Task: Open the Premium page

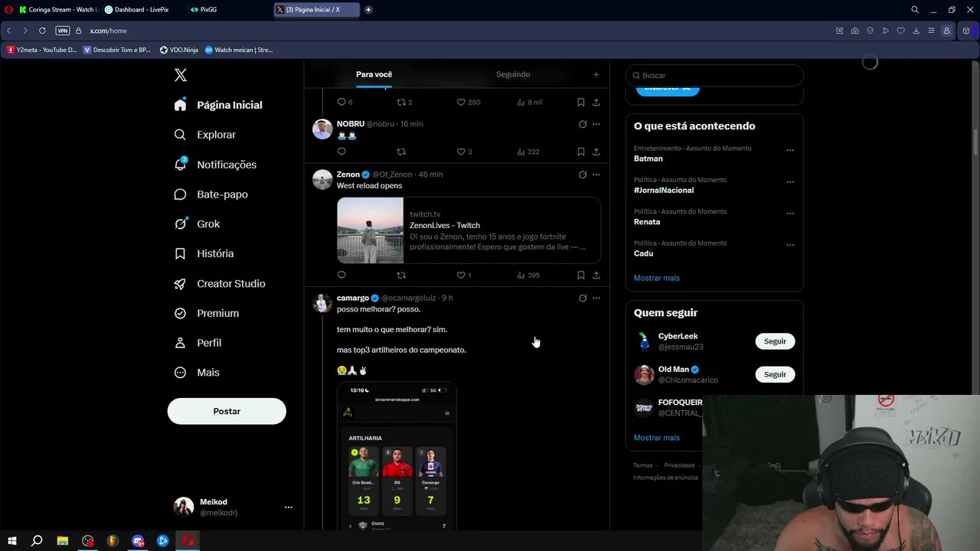Action: (207, 313)
